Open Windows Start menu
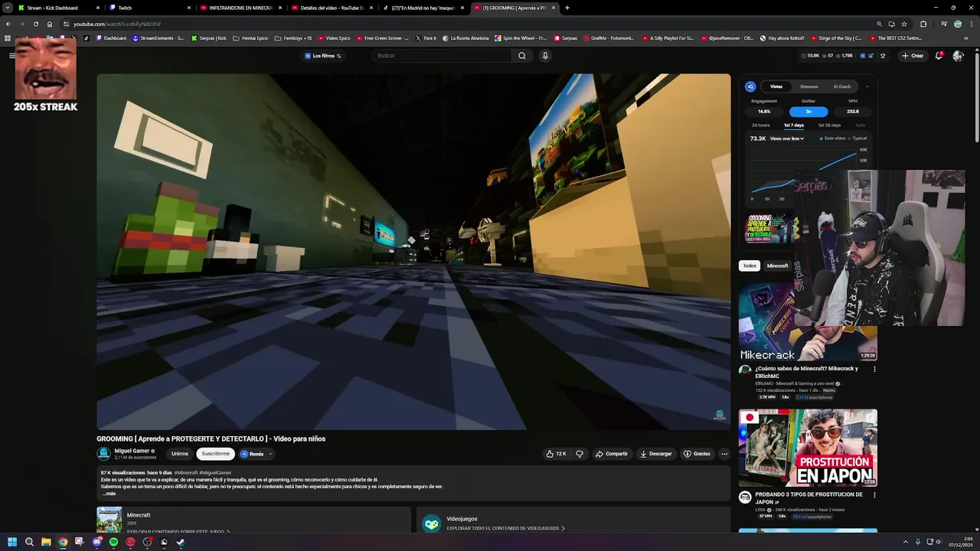This screenshot has height=551, width=980. [x=12, y=542]
